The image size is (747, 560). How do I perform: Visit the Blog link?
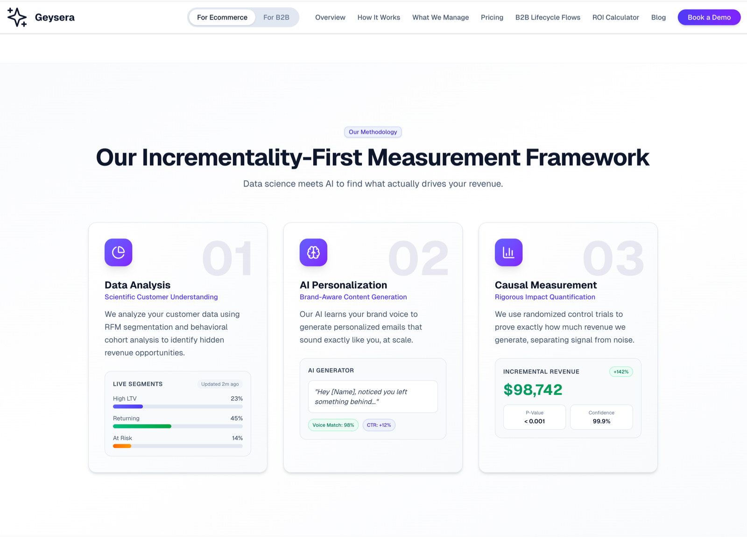coord(658,17)
